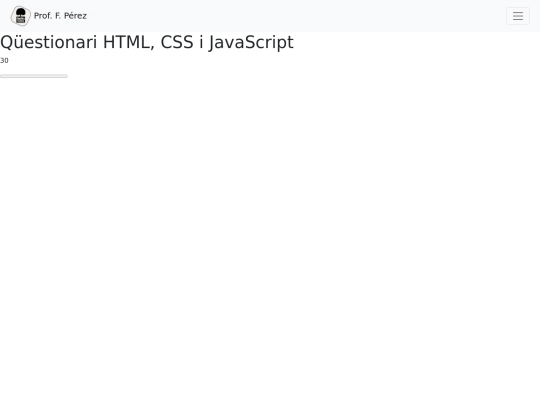This screenshot has height=405, width=540.
Task: Expand the collapsed navbar toggler
Action: [x=518, y=16]
